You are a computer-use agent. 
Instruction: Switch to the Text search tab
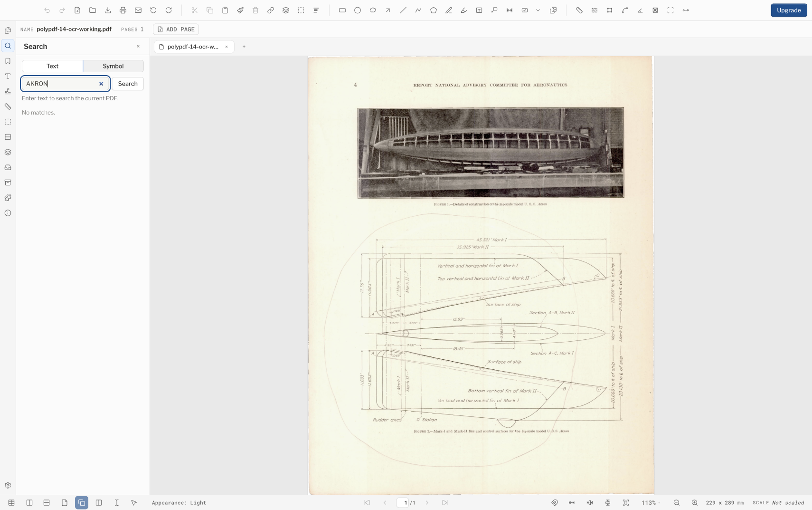coord(52,66)
